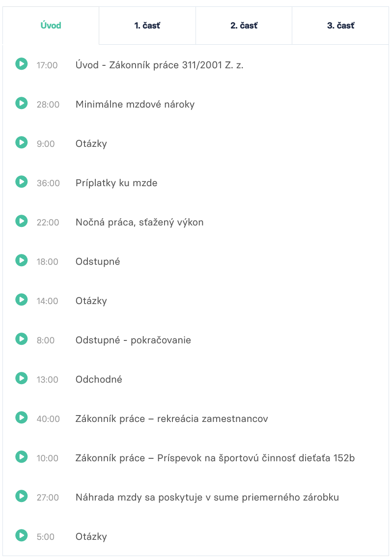
Task: Open the 2. časť tab
Action: click(x=244, y=26)
